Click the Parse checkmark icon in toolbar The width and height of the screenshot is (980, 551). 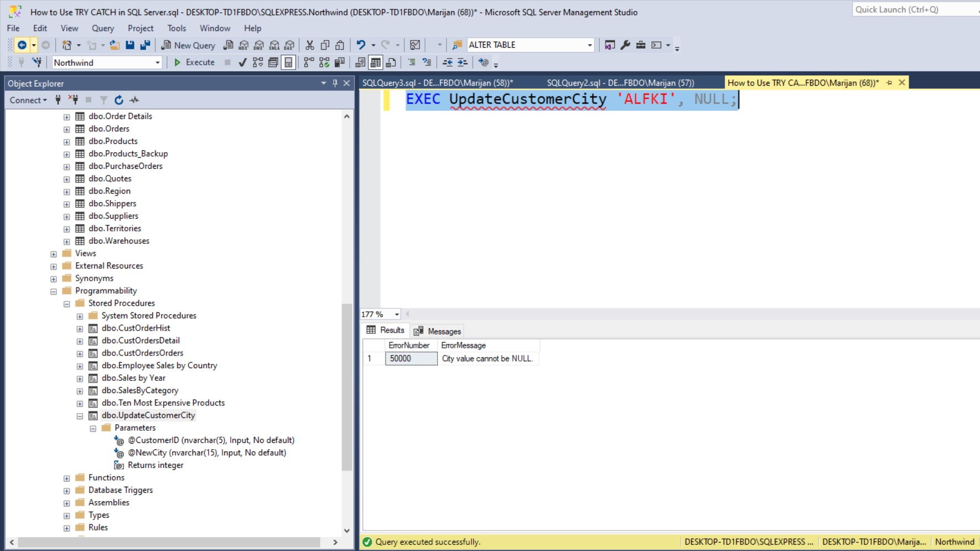coord(242,63)
